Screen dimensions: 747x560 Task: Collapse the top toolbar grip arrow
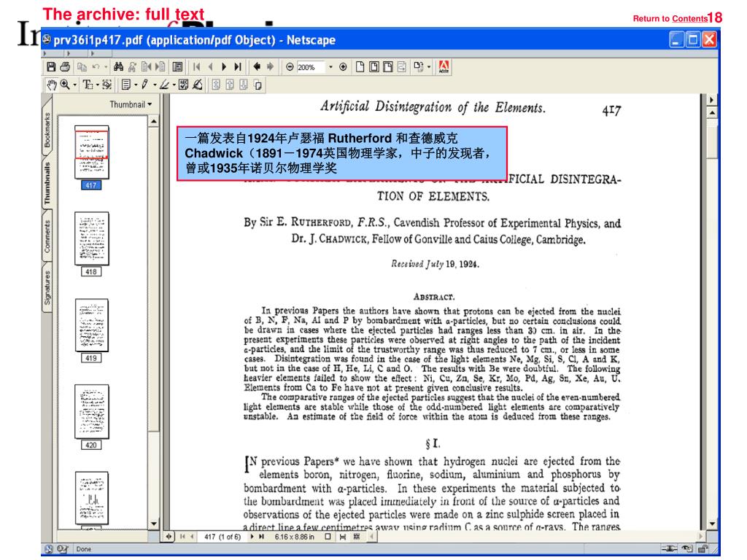[x=44, y=54]
